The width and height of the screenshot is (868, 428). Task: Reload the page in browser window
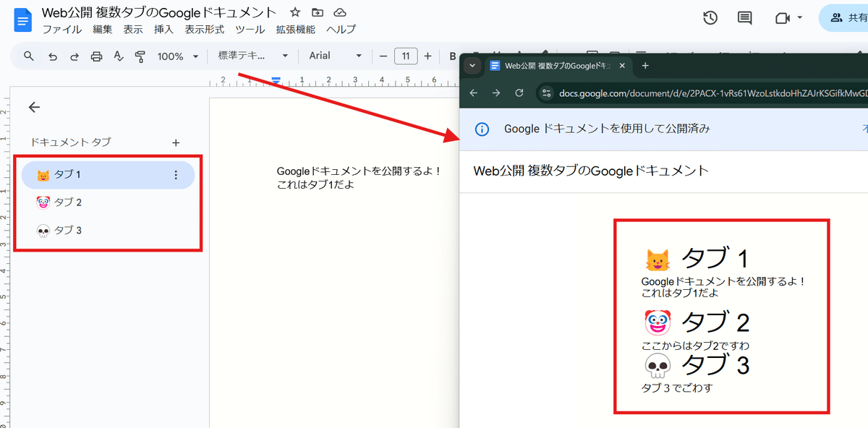coord(519,93)
